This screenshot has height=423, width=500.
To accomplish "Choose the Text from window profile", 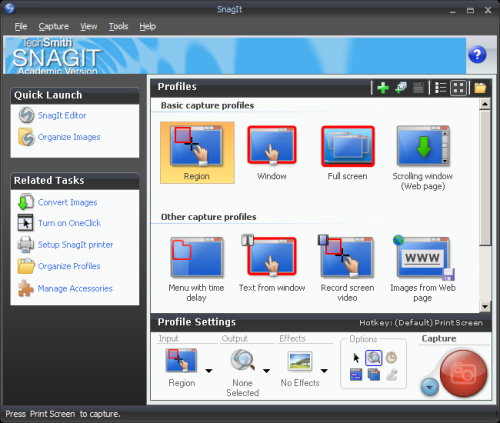I will [x=272, y=263].
